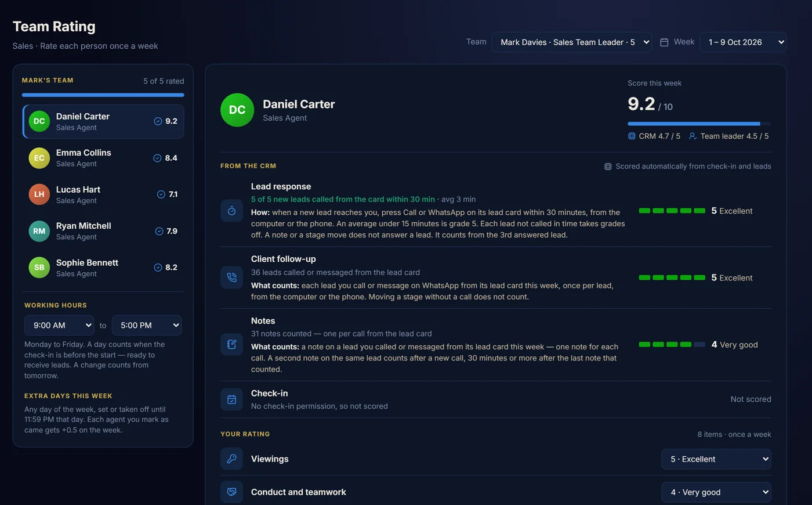812x505 pixels.
Task: Click the Check-in calendar icon
Action: point(231,399)
